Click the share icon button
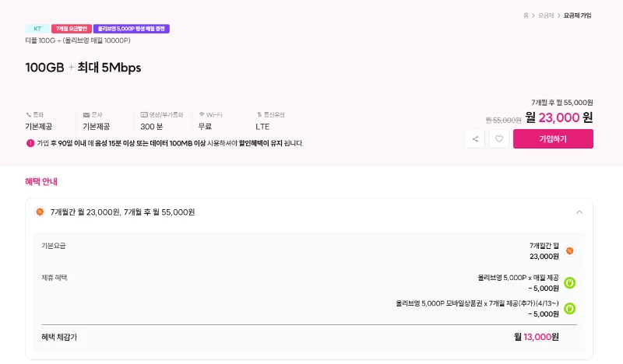Screen dimensions: 623x364 (x=475, y=139)
